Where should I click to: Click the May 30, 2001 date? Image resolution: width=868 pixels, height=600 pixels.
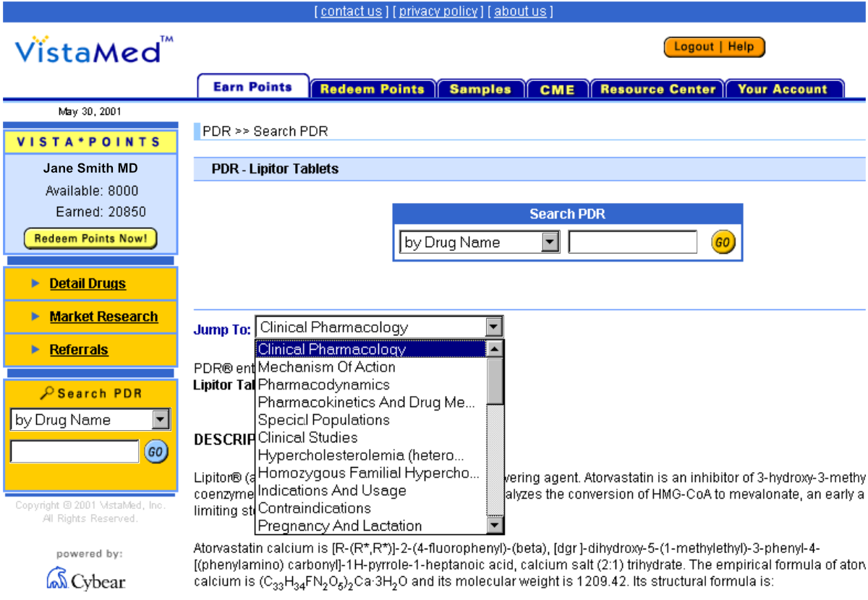point(90,112)
